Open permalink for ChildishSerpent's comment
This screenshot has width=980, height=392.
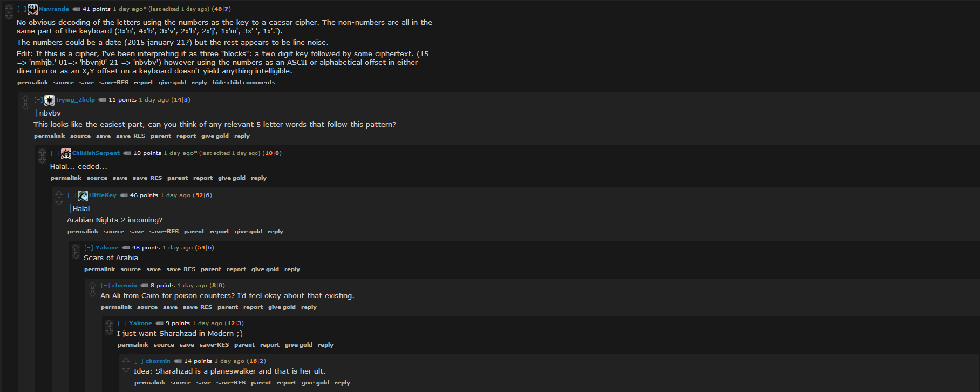66,178
